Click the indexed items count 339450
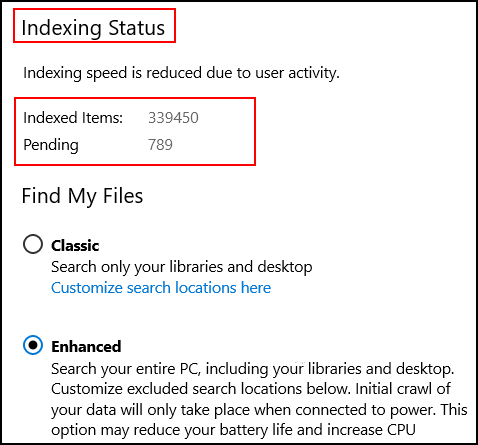 click(x=173, y=118)
